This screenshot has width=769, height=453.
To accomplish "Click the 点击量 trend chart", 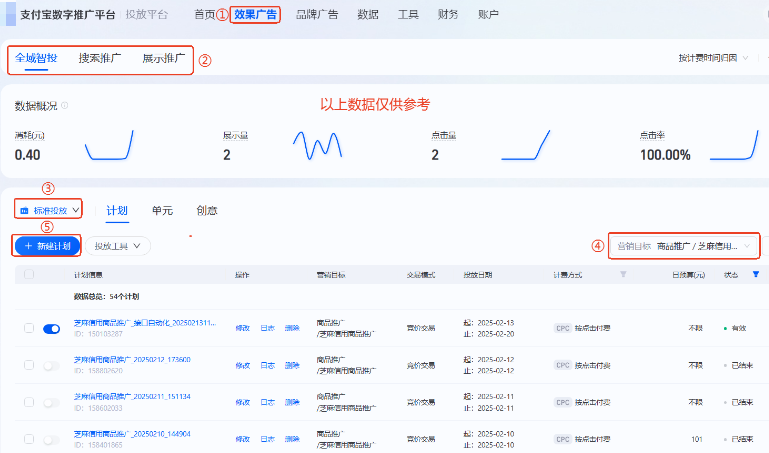I will coord(526,145).
